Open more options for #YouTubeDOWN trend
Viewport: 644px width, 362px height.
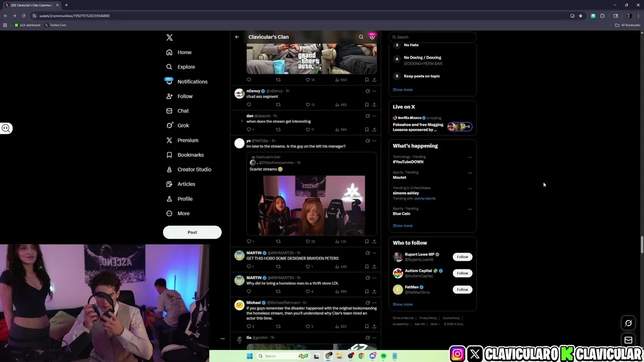[470, 157]
